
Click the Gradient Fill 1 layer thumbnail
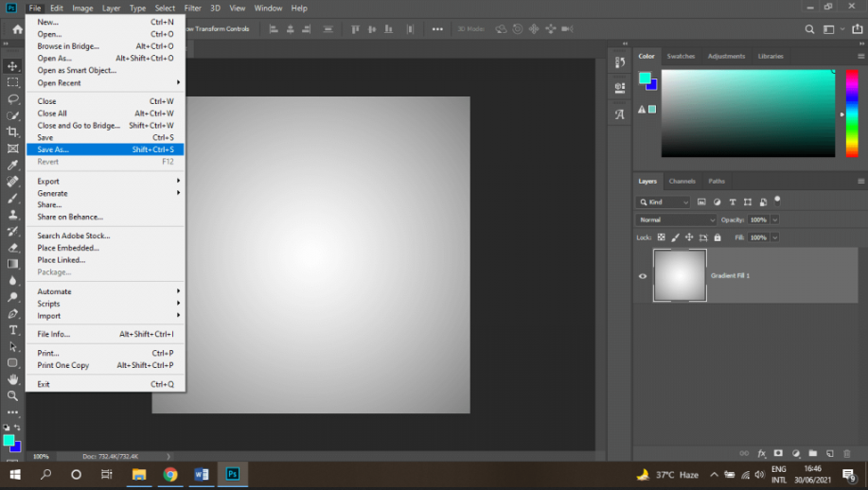pyautogui.click(x=680, y=275)
